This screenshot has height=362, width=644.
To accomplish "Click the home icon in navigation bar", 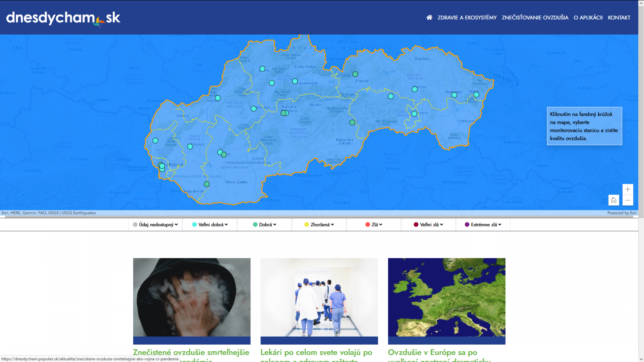I will coord(429,18).
